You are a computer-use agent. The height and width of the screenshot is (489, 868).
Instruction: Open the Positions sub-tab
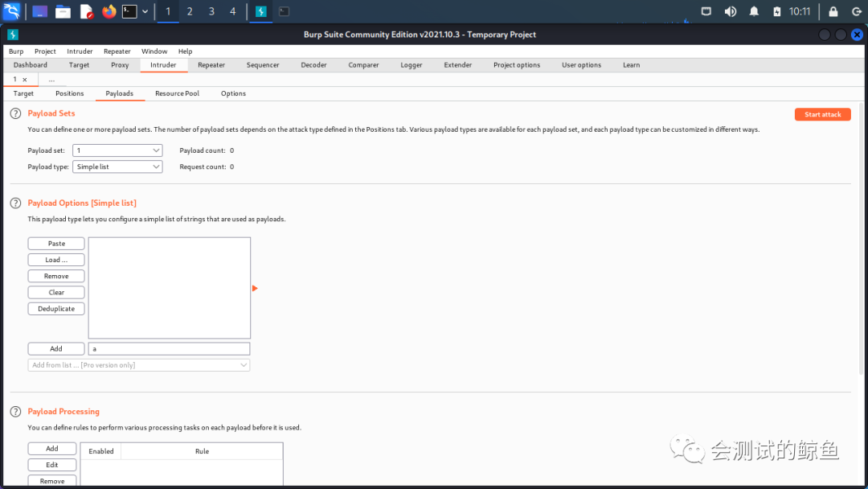click(x=70, y=93)
